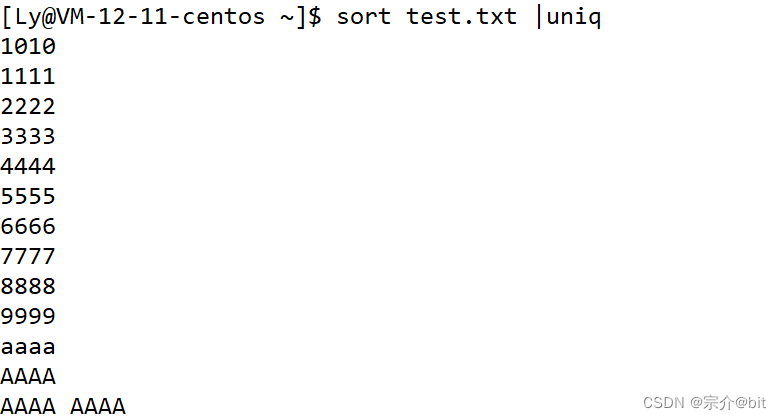Screen dimensions: 781x420
Task: Click the uniq command word
Action: point(574,18)
